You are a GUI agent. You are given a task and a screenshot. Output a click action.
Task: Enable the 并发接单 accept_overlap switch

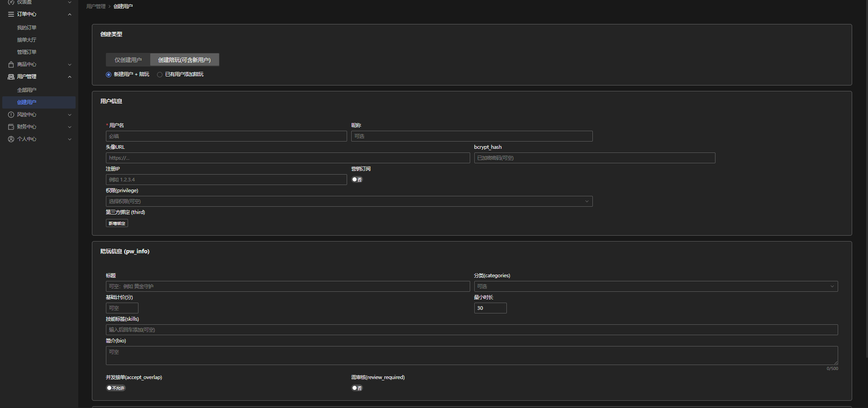(x=116, y=388)
